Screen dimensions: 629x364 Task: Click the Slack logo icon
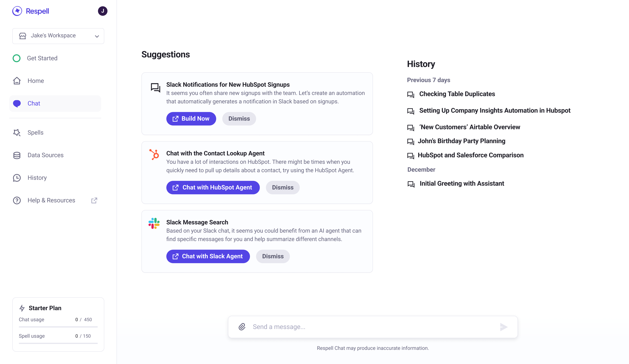[x=154, y=223]
